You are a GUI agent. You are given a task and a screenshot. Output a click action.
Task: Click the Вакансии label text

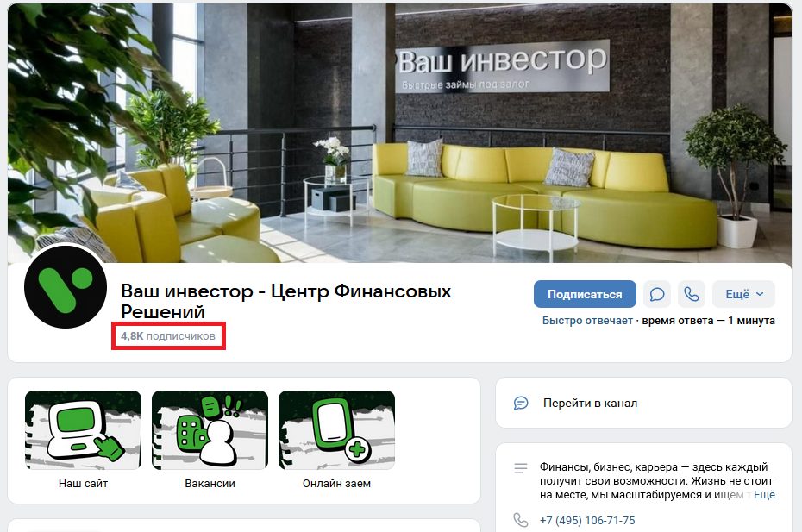(x=210, y=484)
